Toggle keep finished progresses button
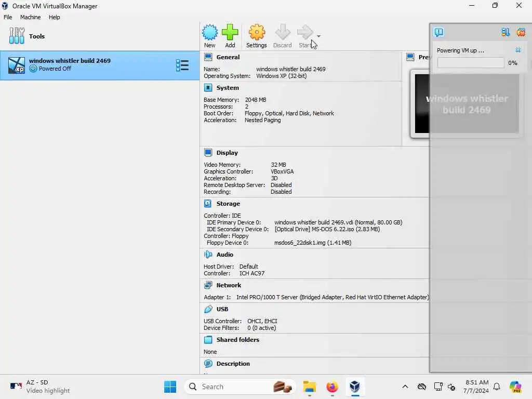 point(521,32)
